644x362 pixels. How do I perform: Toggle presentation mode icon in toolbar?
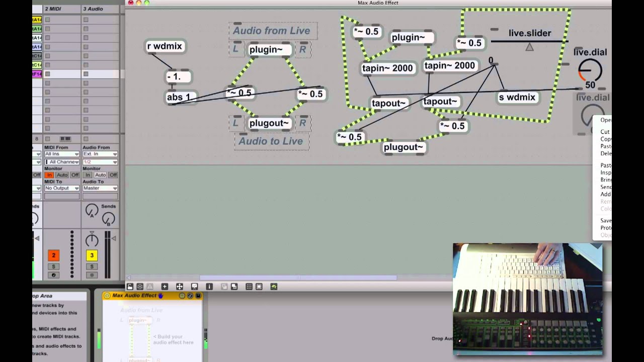point(194,287)
